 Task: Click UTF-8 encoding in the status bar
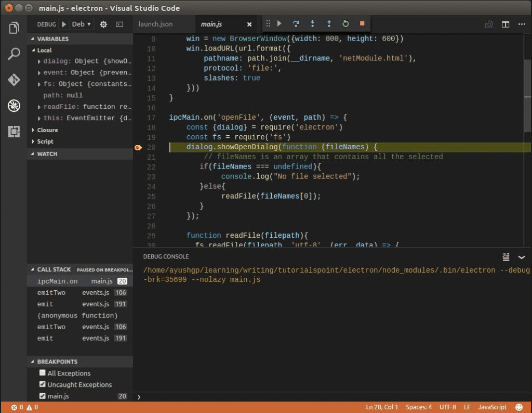pos(447,407)
